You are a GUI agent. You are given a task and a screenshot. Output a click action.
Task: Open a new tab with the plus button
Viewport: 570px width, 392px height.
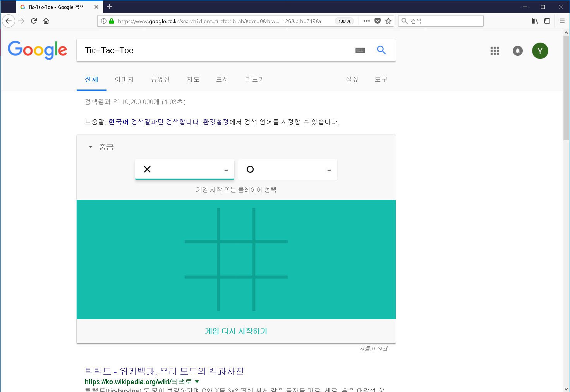(x=110, y=7)
